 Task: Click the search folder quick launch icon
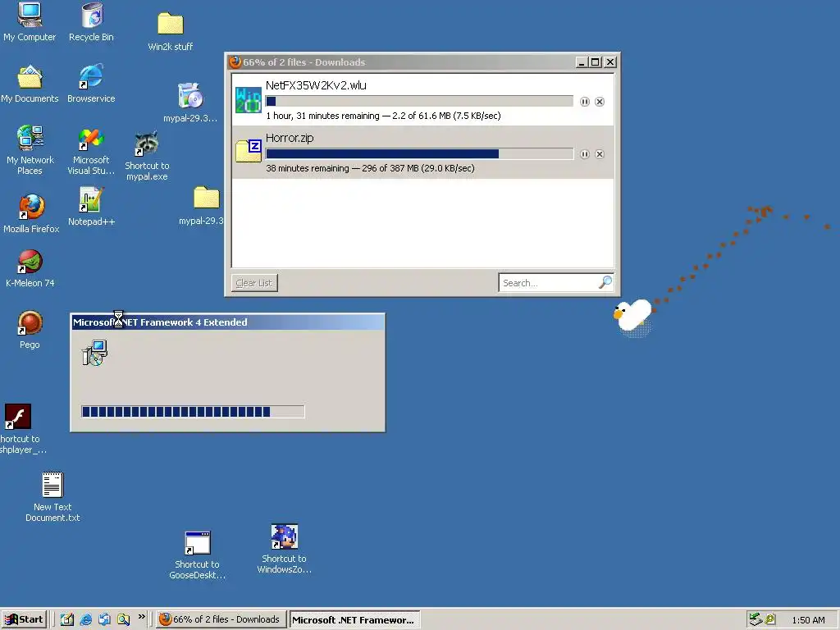click(123, 619)
